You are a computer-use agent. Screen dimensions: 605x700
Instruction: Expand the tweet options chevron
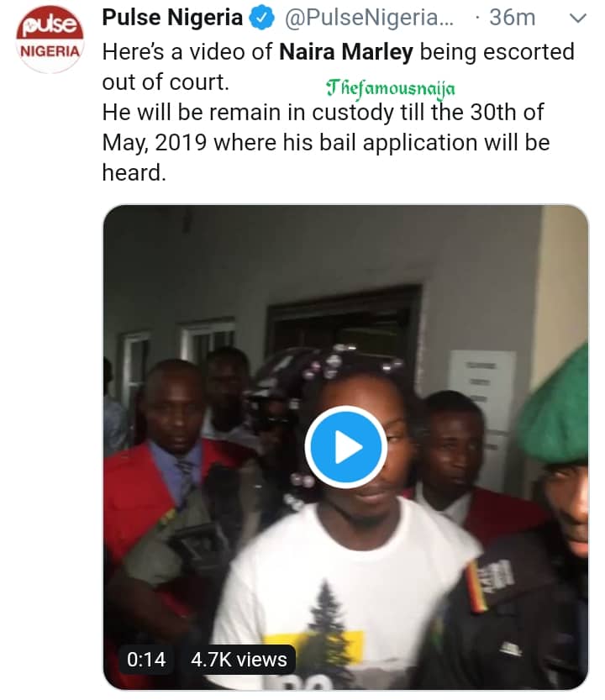coord(579,18)
